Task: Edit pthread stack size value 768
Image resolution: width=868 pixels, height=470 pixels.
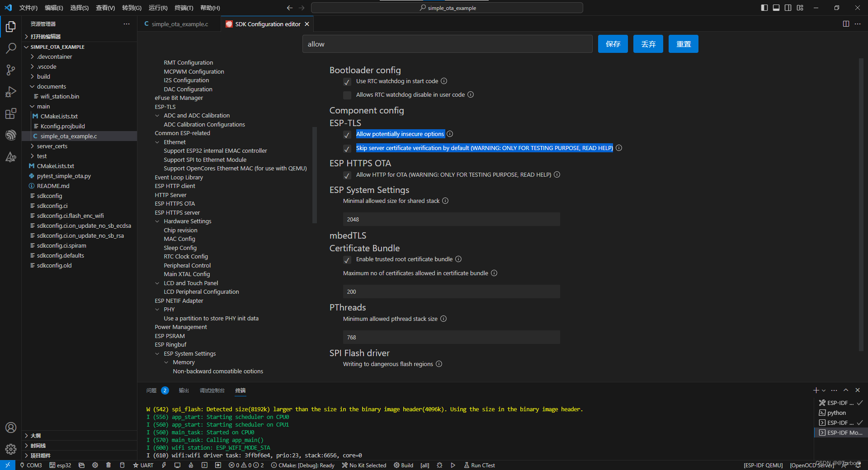Action: coord(451,337)
